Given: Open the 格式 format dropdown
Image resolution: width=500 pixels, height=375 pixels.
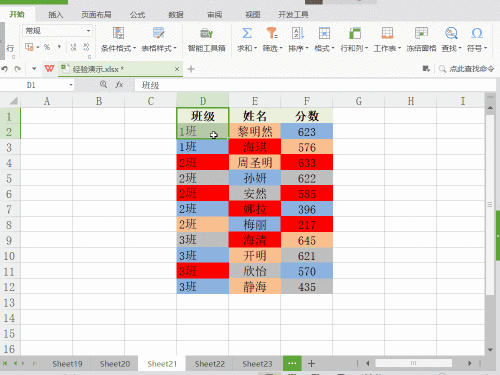Looking at the screenshot, I should [324, 48].
